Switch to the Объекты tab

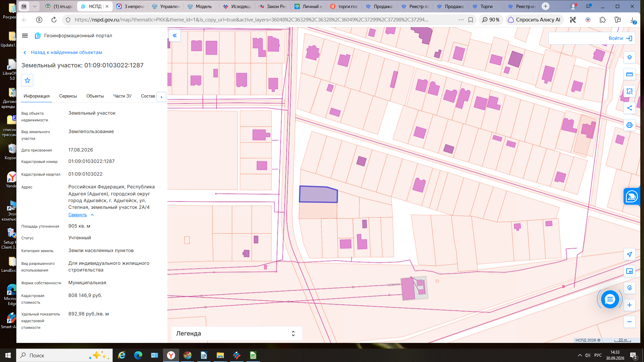pos(95,96)
